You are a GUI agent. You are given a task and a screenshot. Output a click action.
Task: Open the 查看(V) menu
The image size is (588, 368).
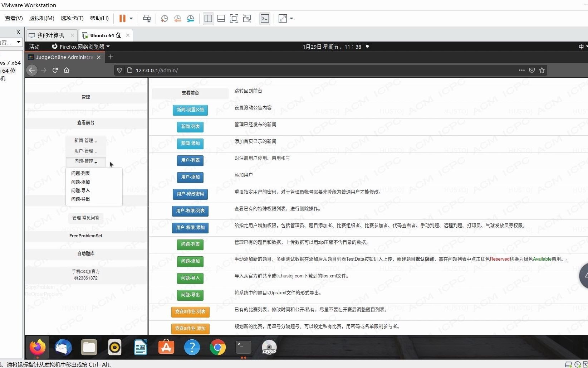point(14,18)
